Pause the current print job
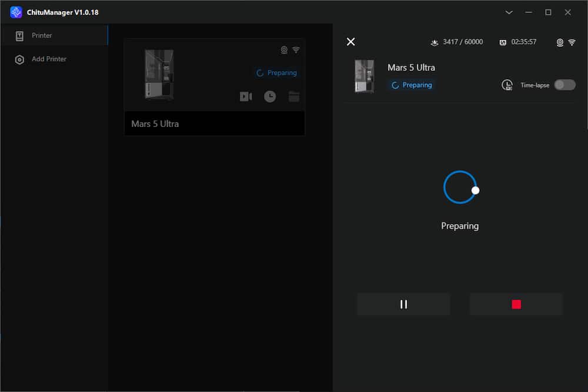The image size is (588, 392). (x=403, y=304)
